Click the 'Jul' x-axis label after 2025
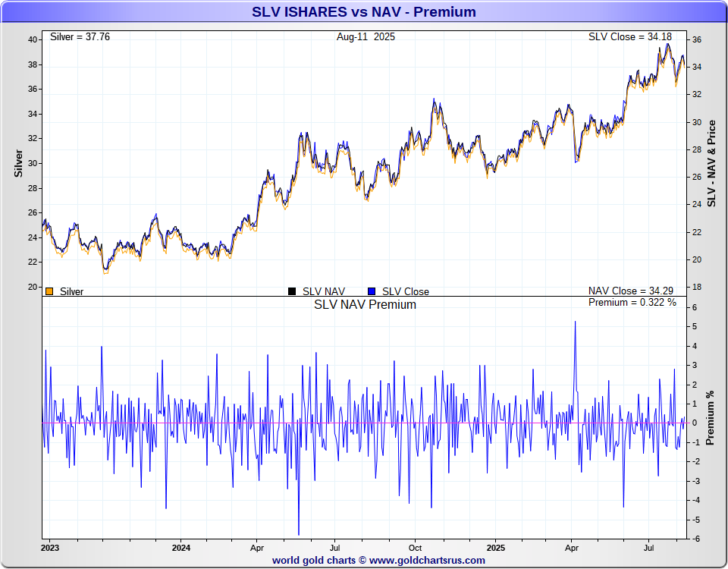The width and height of the screenshot is (728, 569). [x=648, y=548]
